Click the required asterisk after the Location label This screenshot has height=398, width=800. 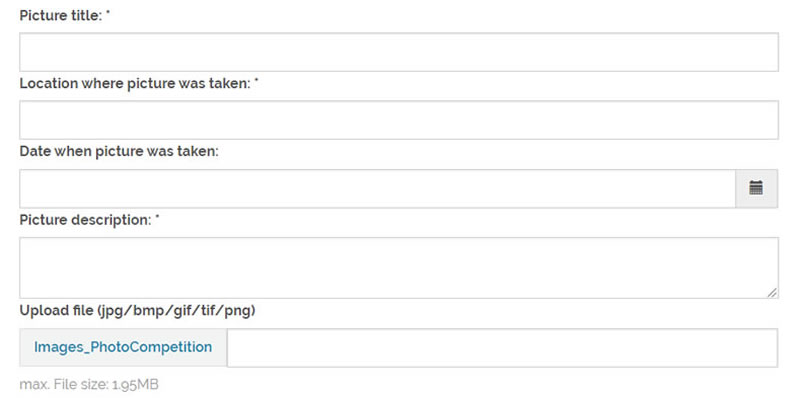[256, 81]
